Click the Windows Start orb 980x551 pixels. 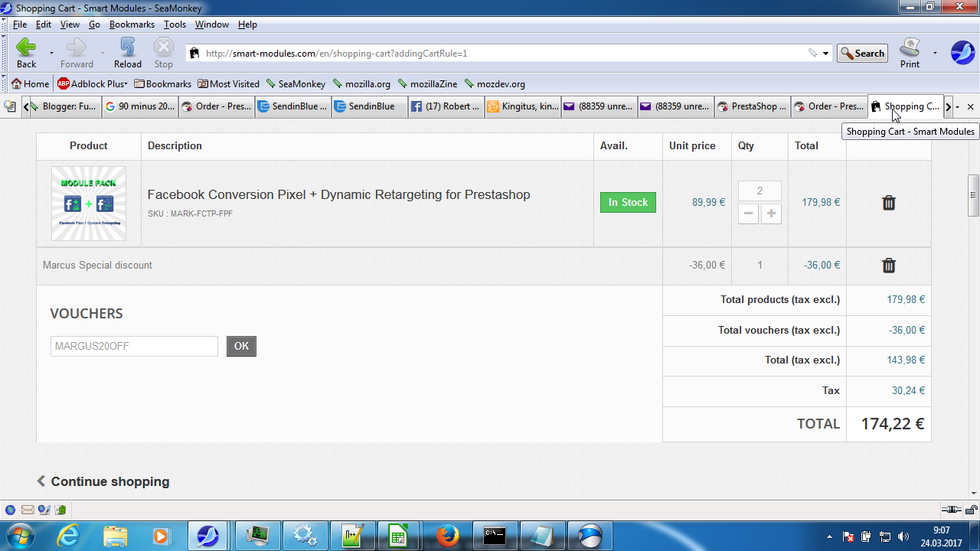click(x=20, y=535)
